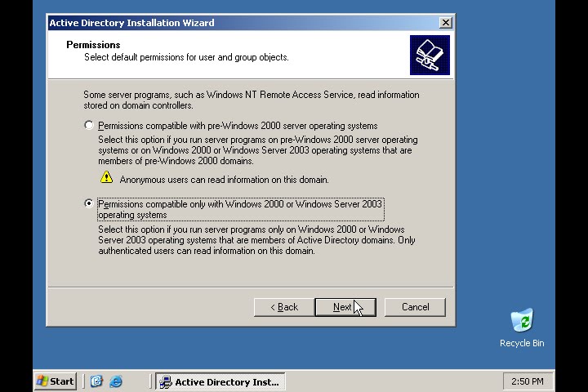
Task: Click the 2:50 PM system clock
Action: [528, 381]
